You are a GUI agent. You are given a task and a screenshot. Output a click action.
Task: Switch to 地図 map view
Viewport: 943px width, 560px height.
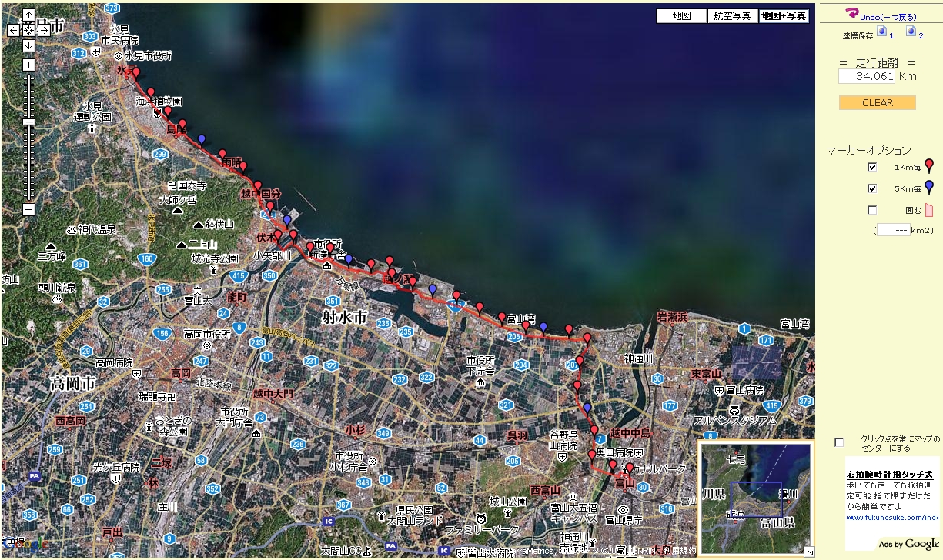click(680, 16)
